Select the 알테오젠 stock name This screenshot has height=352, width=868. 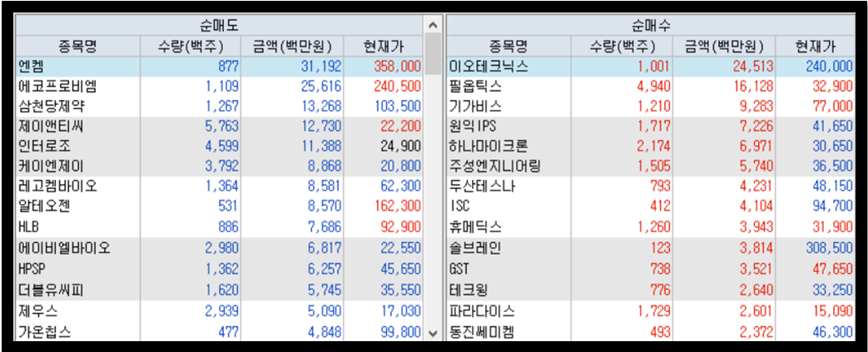[x=44, y=206]
